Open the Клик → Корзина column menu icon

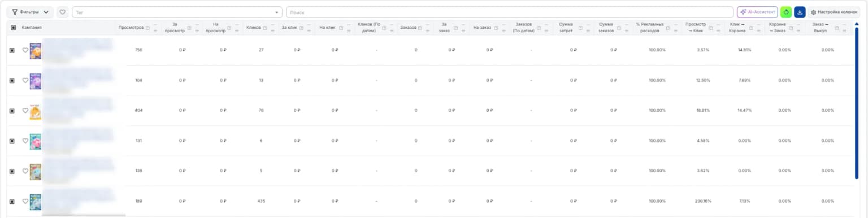[x=759, y=30]
